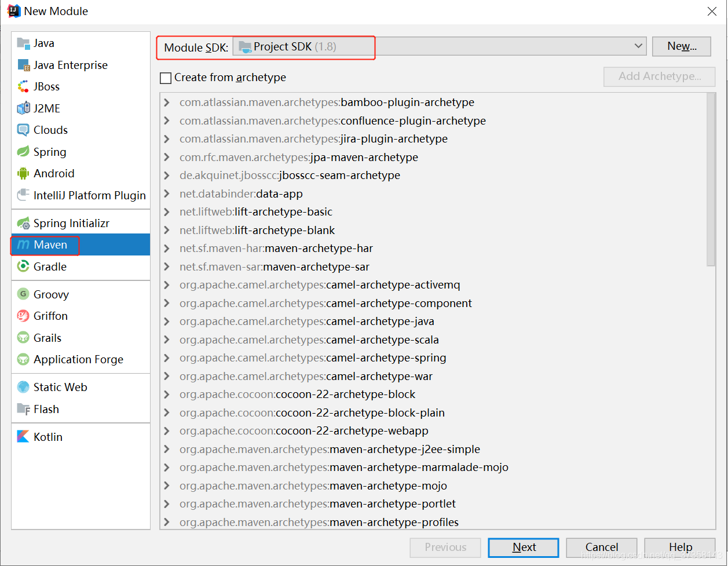Click the Next button
Viewport: 728px width, 566px height.
524,547
